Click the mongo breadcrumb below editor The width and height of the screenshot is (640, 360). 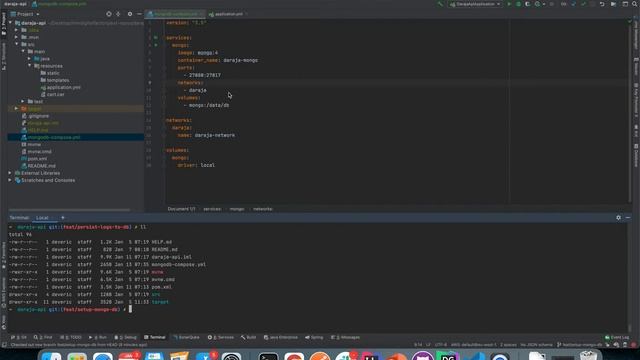(x=237, y=209)
